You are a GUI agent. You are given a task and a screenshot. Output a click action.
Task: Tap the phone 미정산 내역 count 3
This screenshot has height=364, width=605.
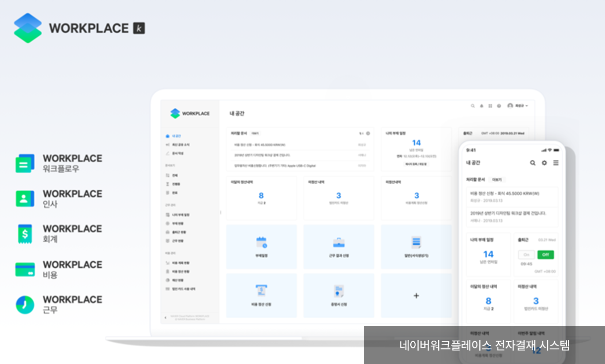pos(536,301)
